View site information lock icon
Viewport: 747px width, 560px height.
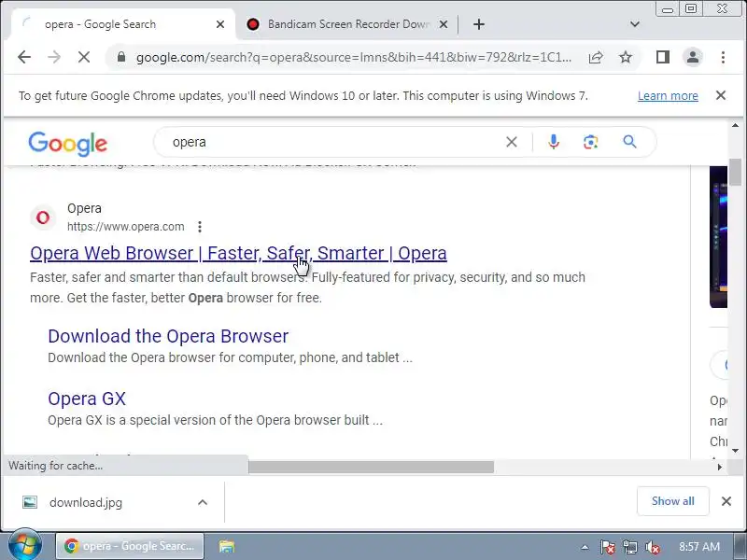click(x=121, y=57)
